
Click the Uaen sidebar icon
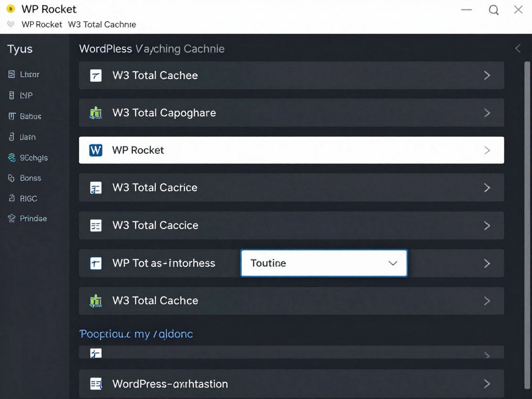[x=11, y=137]
